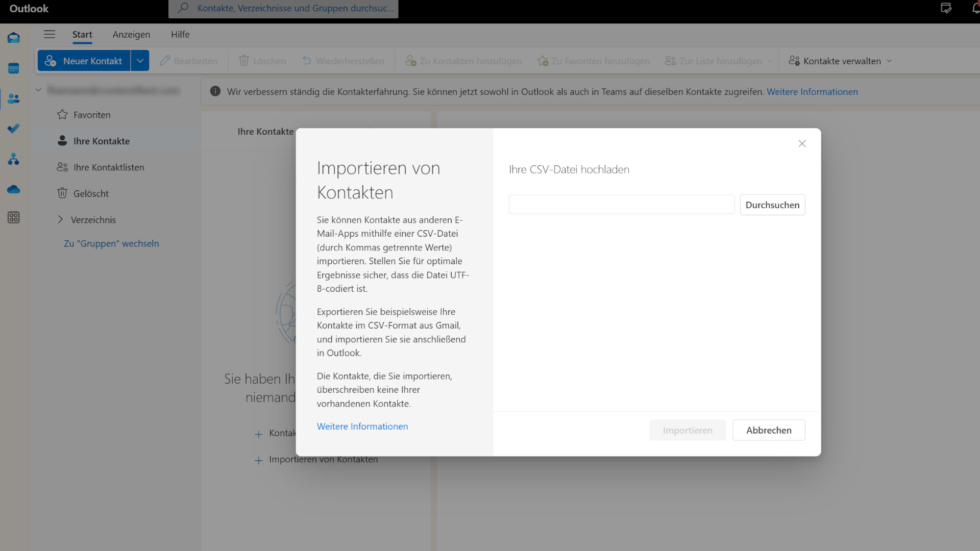
Task: Click Abbrechen button
Action: click(769, 430)
